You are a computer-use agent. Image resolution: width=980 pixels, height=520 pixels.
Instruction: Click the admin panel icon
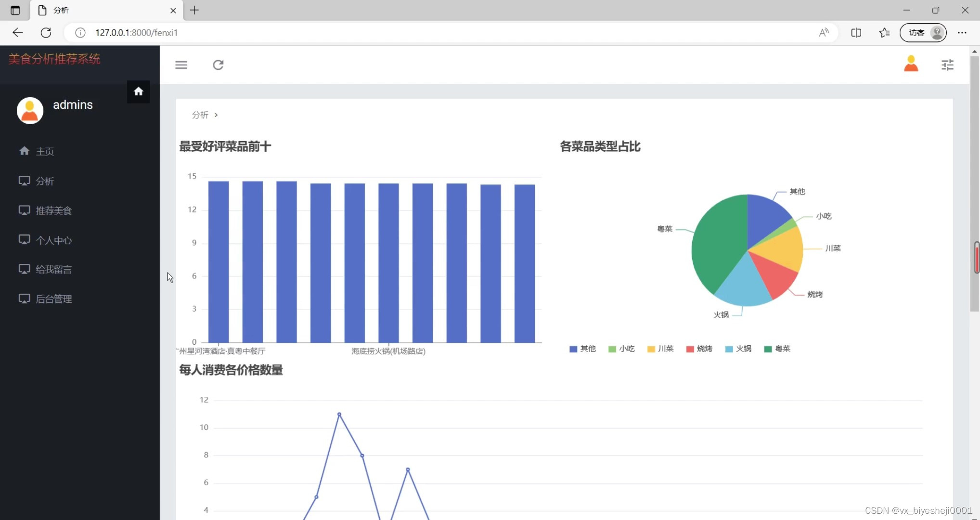click(x=24, y=299)
